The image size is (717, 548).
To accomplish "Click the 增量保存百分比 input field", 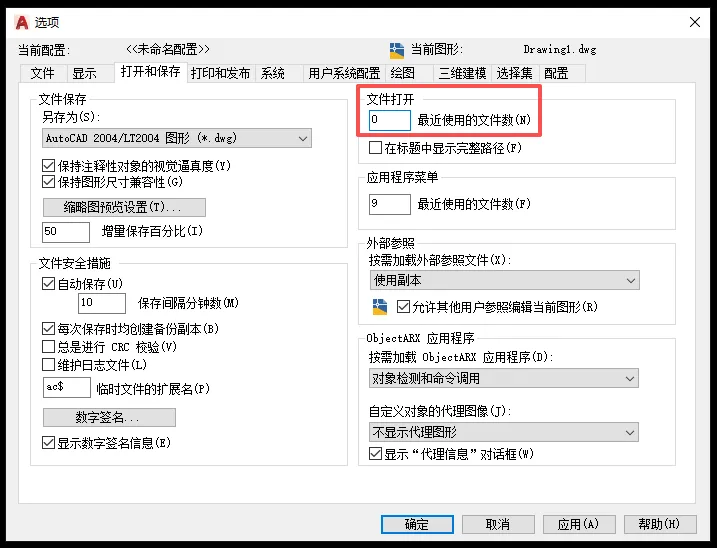I will 66,232.
